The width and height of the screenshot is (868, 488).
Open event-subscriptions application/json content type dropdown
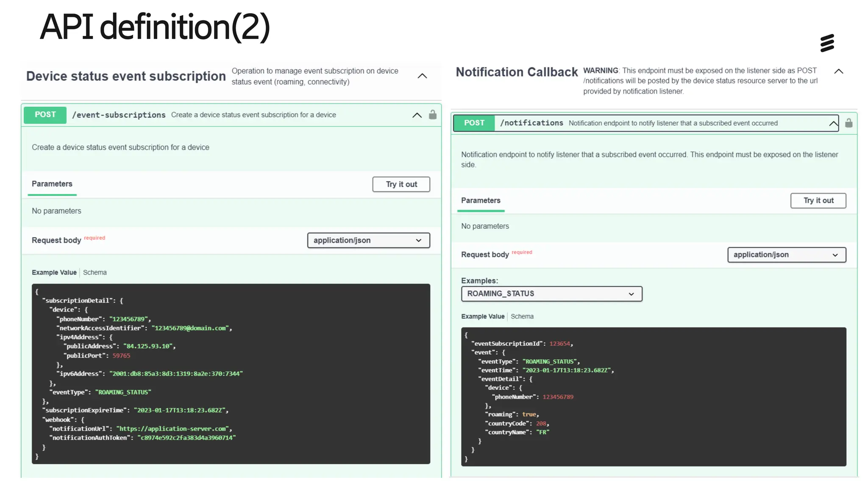pyautogui.click(x=368, y=240)
